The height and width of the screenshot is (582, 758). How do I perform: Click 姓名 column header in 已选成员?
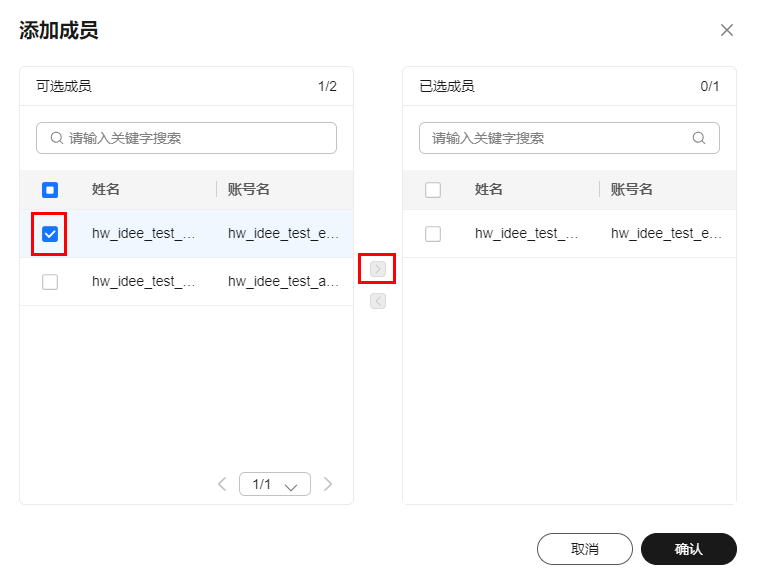point(488,189)
